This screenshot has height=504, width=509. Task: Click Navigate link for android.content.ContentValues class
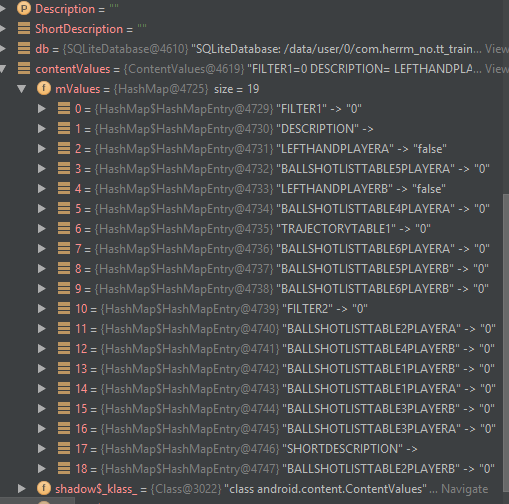click(x=464, y=489)
